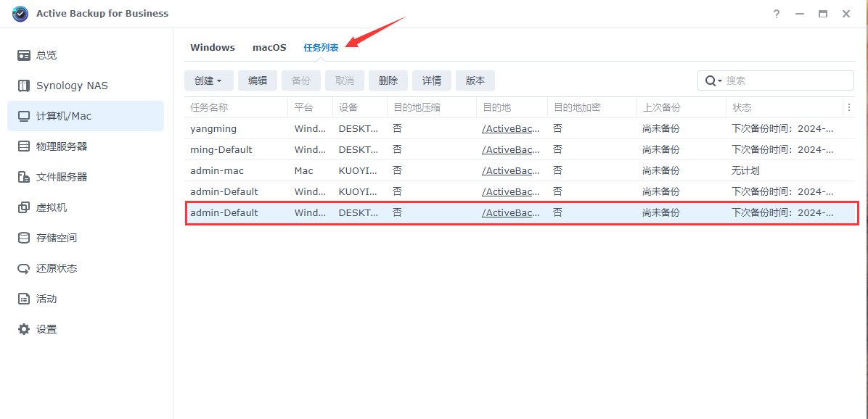
Task: Select the yangming task row
Action: [519, 128]
